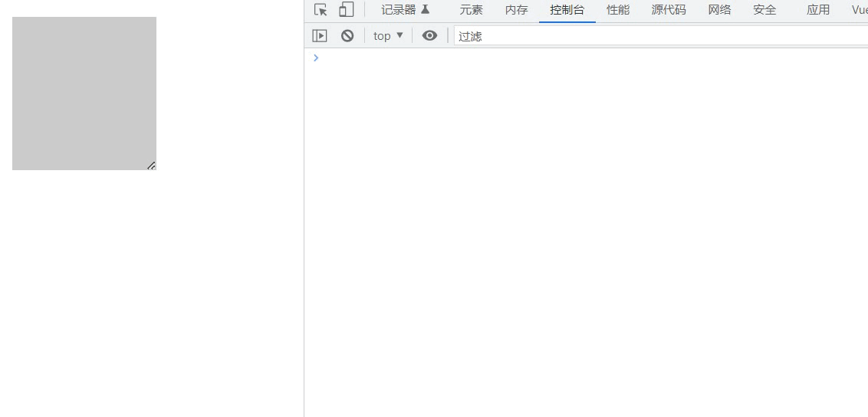Select the 控制台 tab
Viewport: 868px width, 417px height.
pos(567,10)
